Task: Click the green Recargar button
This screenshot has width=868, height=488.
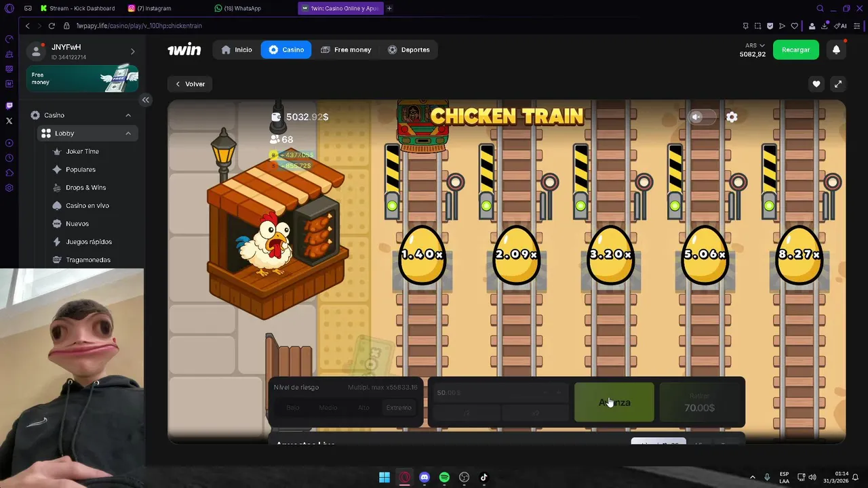Action: [795, 49]
